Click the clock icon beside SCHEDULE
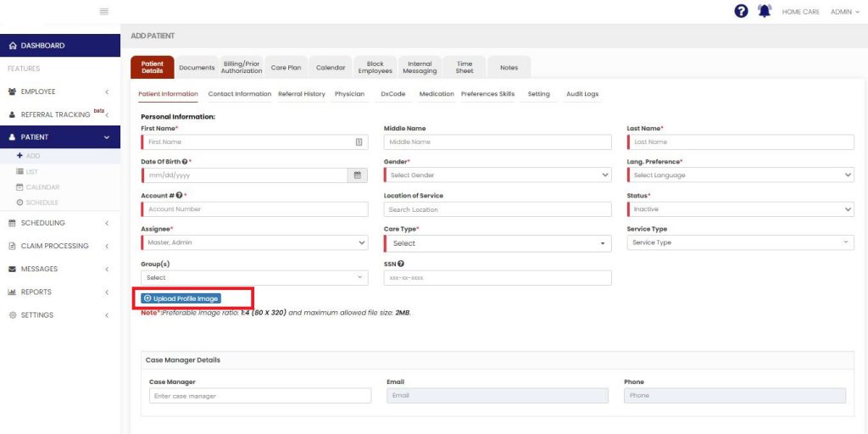Viewport: 868px width, 434px height. tap(20, 203)
